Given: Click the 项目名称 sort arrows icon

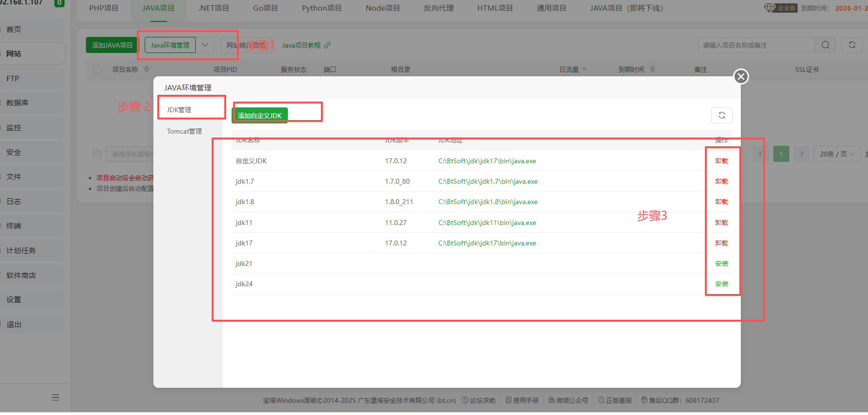Looking at the screenshot, I should tap(147, 69).
